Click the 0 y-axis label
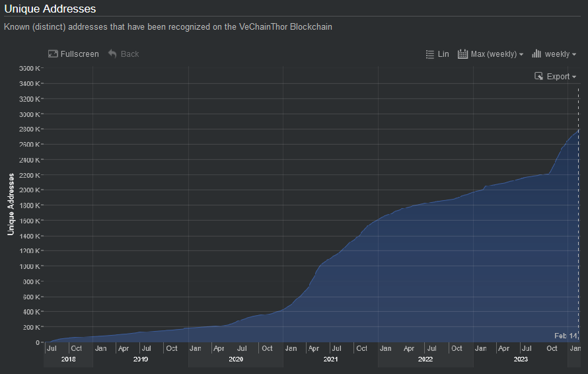 click(38, 342)
